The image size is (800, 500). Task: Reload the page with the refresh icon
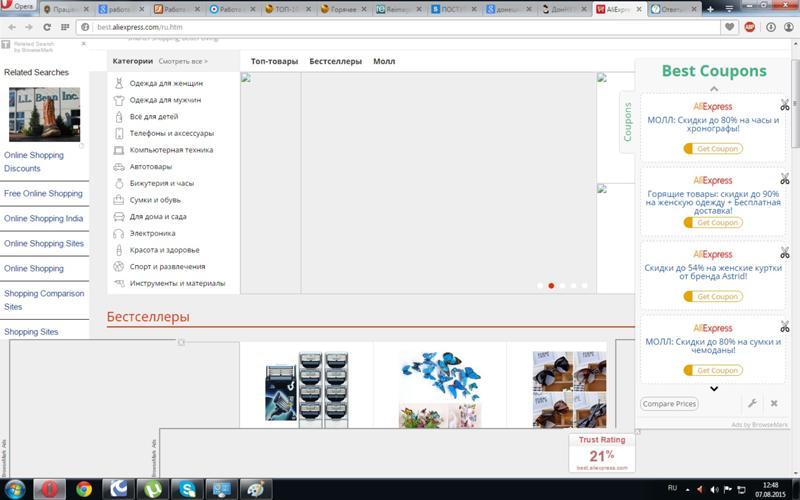pos(47,27)
